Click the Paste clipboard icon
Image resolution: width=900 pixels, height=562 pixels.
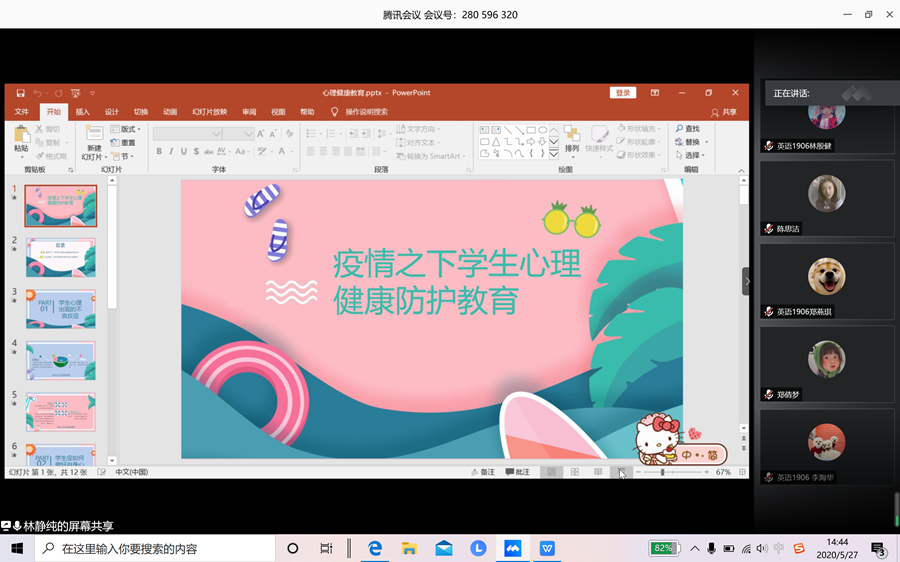[x=21, y=135]
